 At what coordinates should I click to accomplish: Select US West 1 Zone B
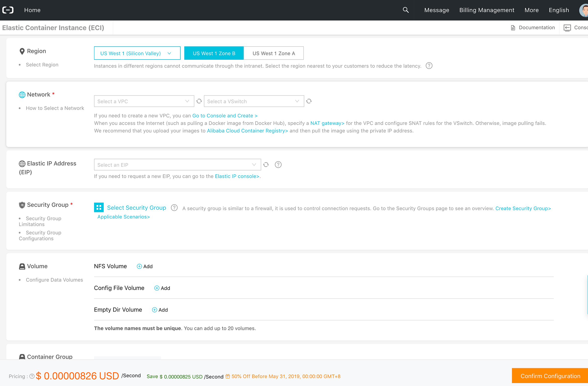click(214, 53)
